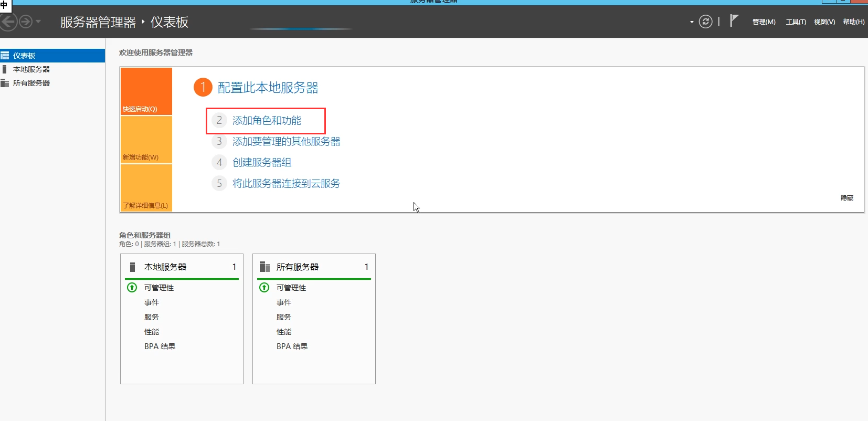Click 服务 in 所有服务器 tile
This screenshot has height=421, width=868.
pos(284,317)
